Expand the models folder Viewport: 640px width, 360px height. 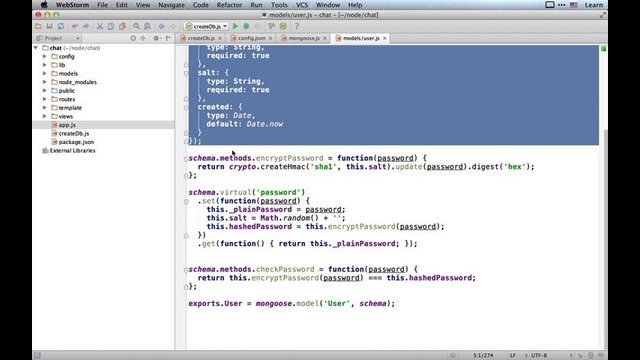(44, 74)
